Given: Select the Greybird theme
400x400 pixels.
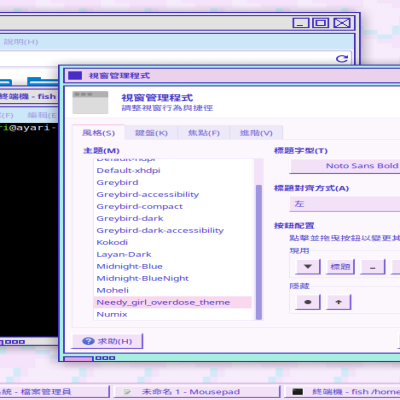Looking at the screenshot, I should pyautogui.click(x=173, y=182).
